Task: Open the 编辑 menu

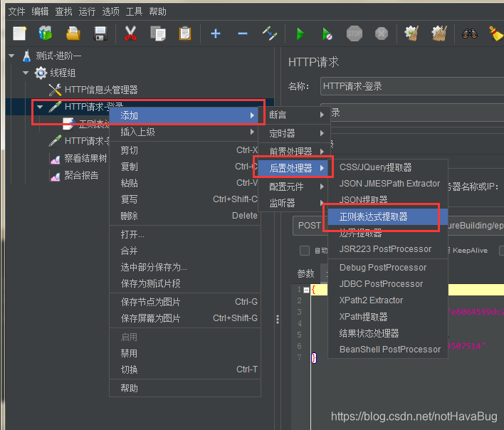Action: point(40,11)
